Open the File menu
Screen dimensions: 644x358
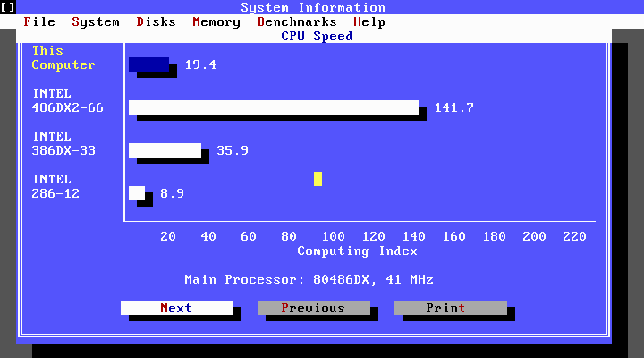tap(39, 21)
